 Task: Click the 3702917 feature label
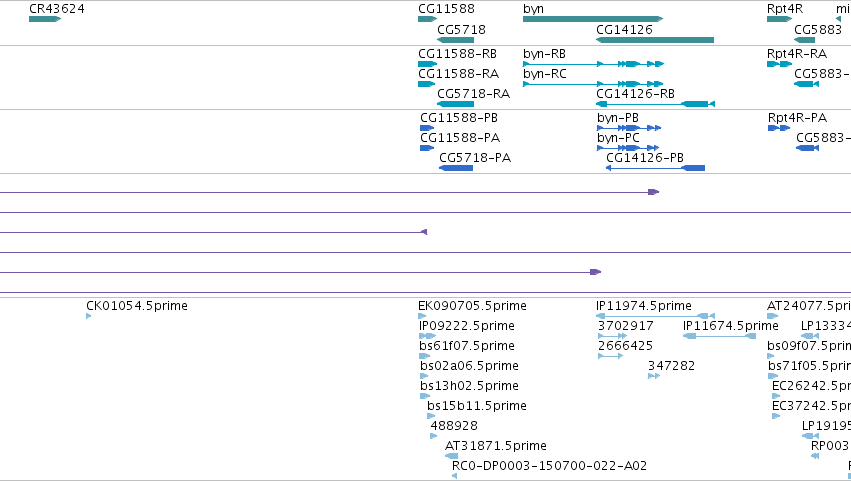pyautogui.click(x=626, y=326)
